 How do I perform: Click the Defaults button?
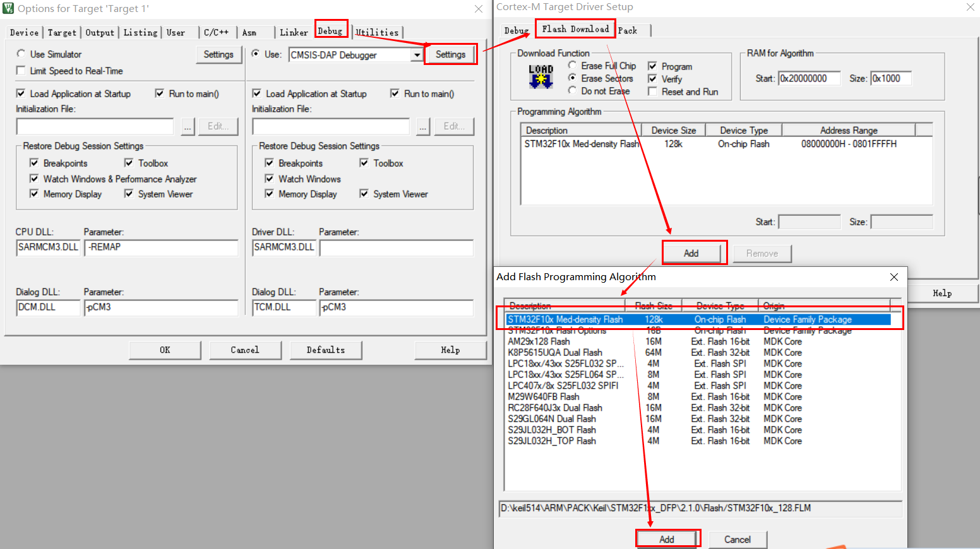pyautogui.click(x=326, y=350)
